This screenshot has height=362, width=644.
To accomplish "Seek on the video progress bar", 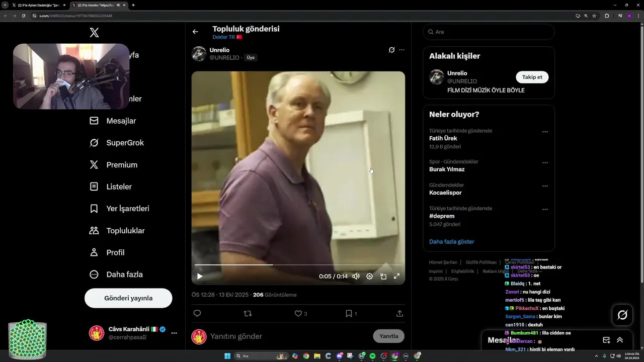I will pyautogui.click(x=298, y=264).
